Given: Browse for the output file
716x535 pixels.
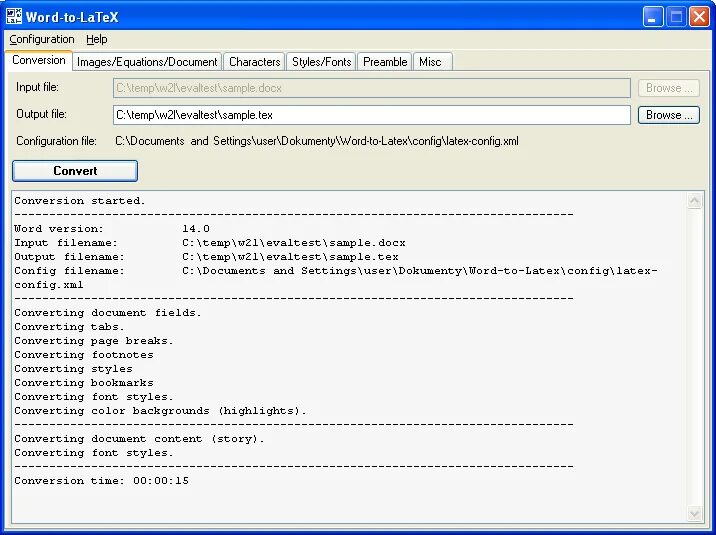Looking at the screenshot, I should click(669, 115).
